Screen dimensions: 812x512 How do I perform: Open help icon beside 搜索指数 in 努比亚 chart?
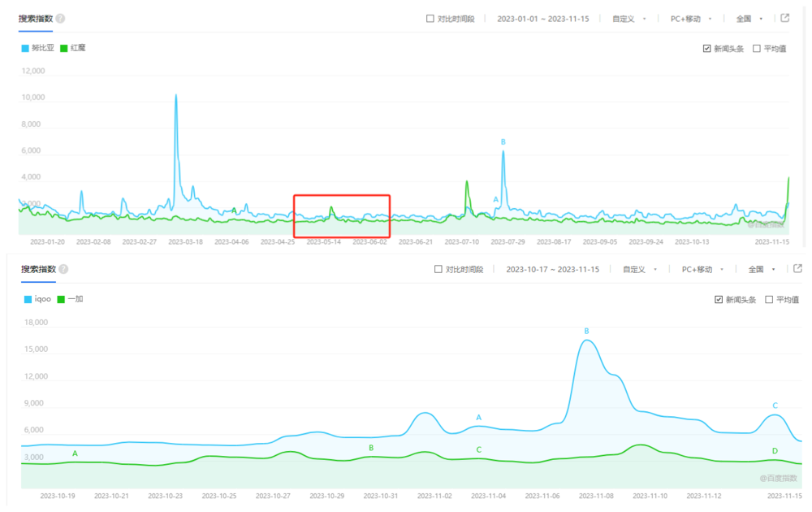coord(61,19)
